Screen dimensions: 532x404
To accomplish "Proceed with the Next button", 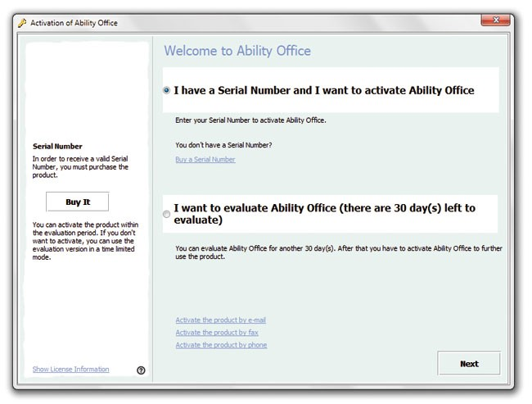I will click(x=469, y=364).
